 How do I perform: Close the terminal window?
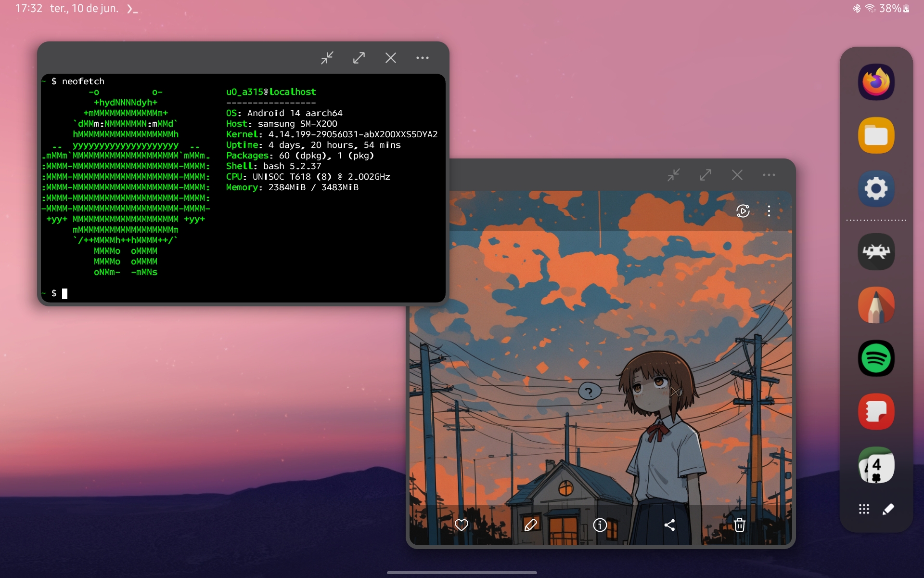[x=391, y=58]
